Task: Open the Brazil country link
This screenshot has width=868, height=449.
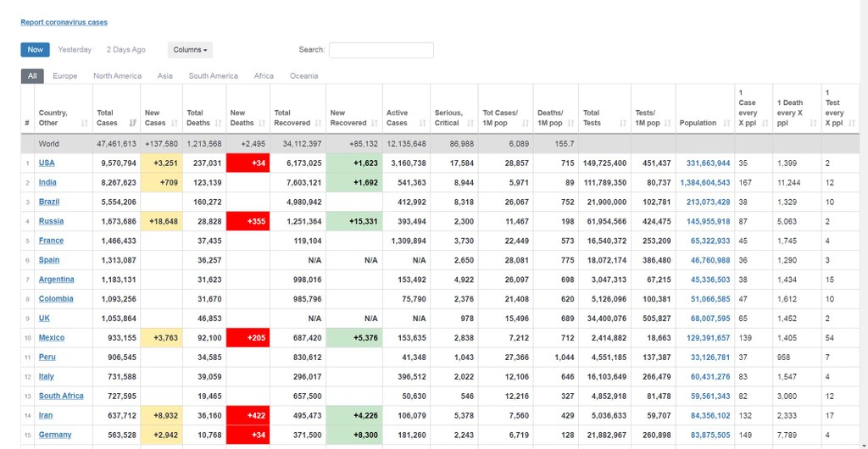Action: pos(49,202)
